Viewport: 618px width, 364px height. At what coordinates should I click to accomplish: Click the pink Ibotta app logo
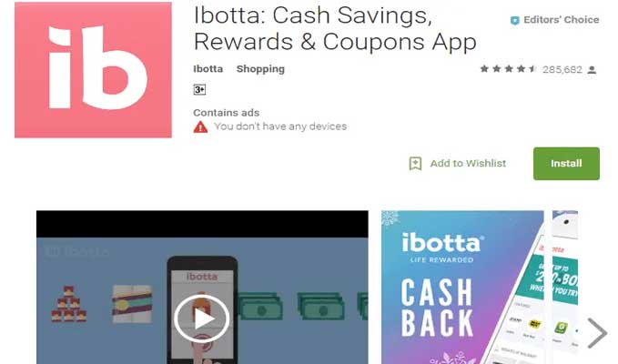(93, 70)
